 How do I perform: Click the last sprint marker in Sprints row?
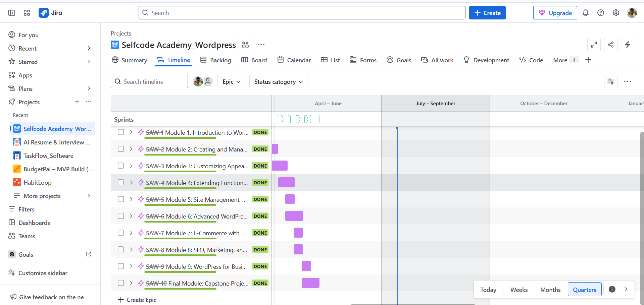coord(315,119)
